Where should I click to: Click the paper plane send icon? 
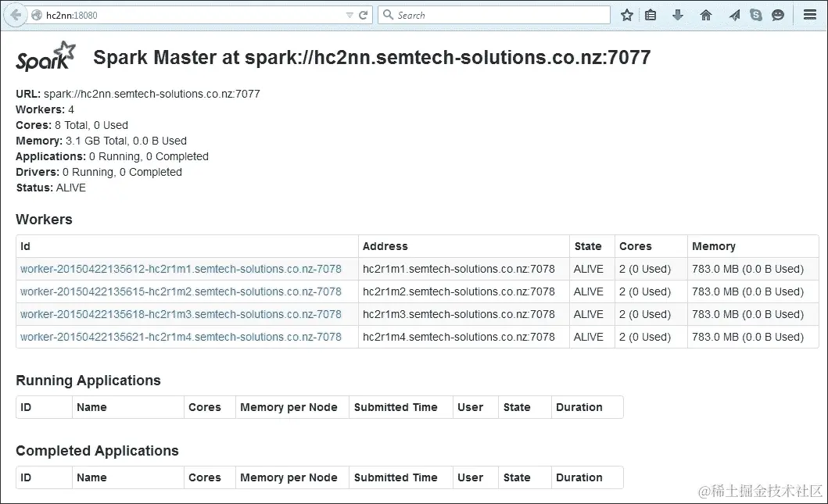pos(734,15)
